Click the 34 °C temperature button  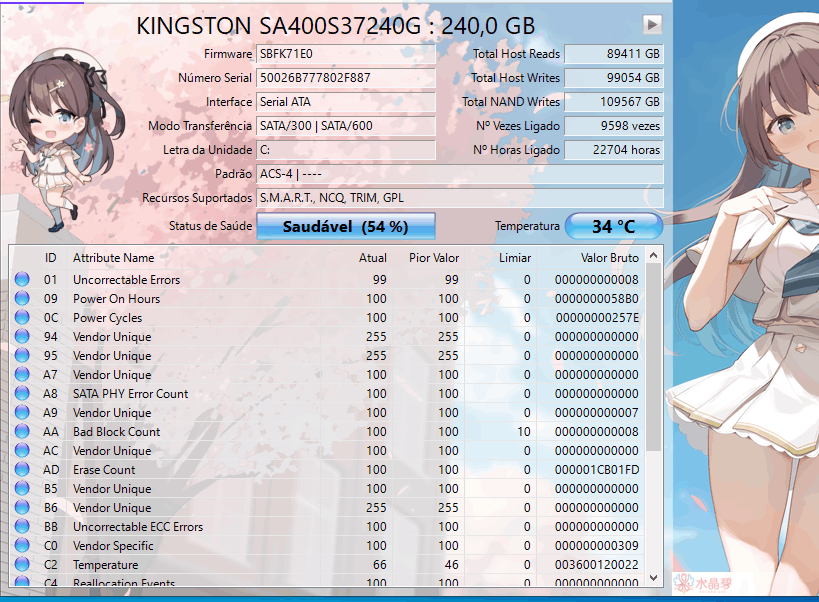click(614, 226)
